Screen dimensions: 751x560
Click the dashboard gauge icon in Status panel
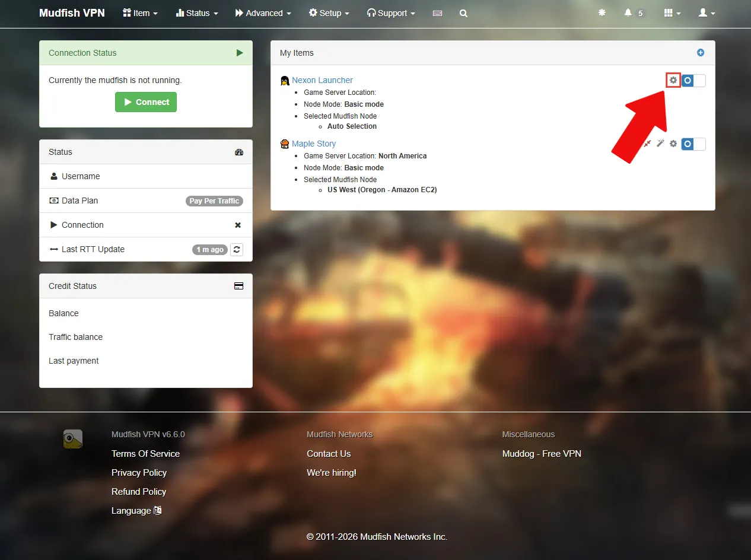tap(239, 152)
